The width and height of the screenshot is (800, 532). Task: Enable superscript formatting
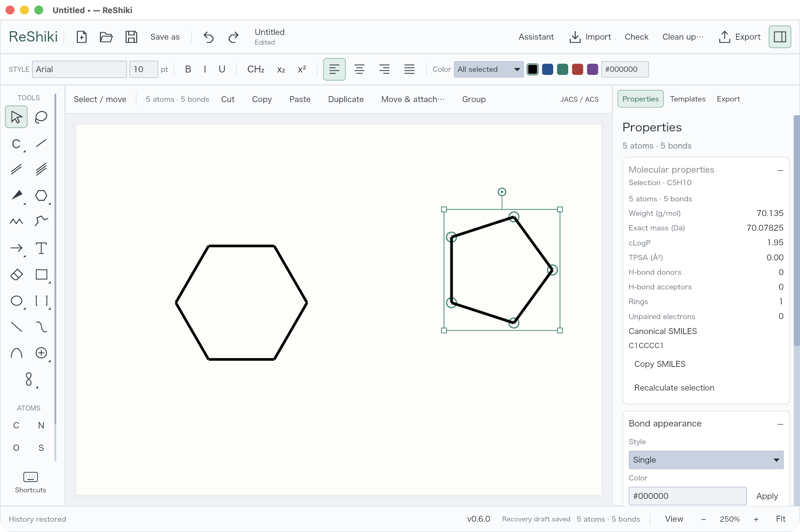(302, 69)
